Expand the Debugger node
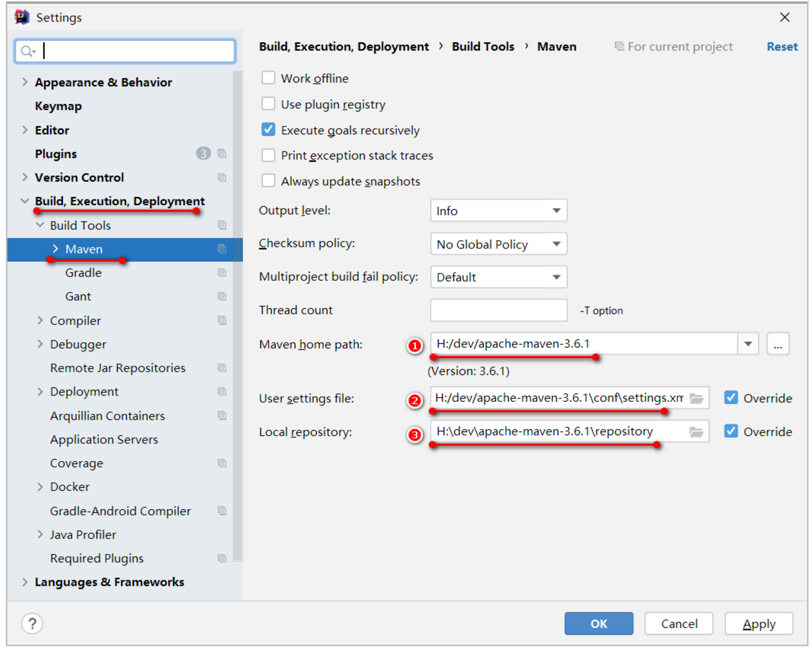 coord(40,344)
